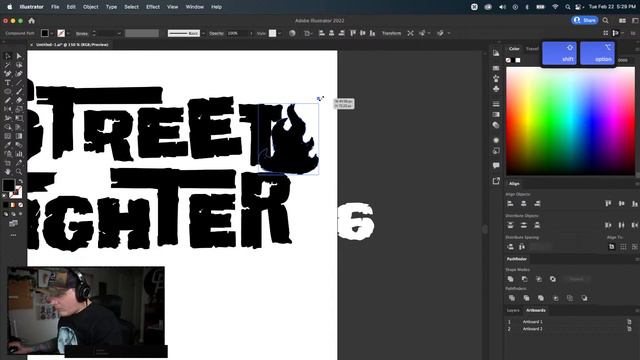
Task: Open the stroke color dropdown in control bar
Action: [x=68, y=33]
